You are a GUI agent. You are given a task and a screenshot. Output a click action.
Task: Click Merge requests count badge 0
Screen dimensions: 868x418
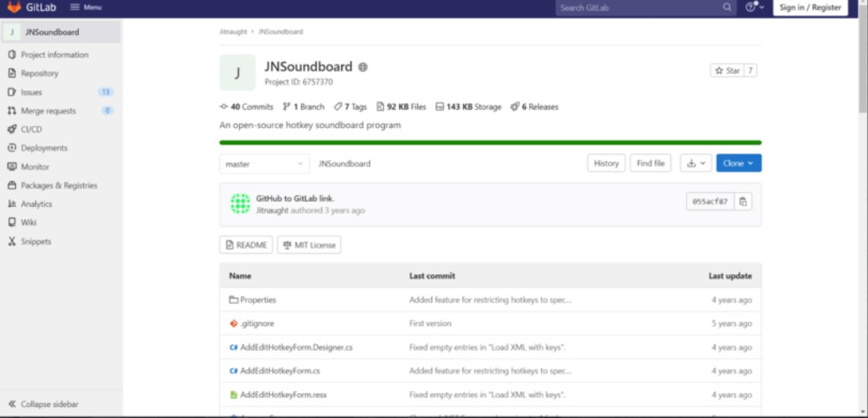107,111
